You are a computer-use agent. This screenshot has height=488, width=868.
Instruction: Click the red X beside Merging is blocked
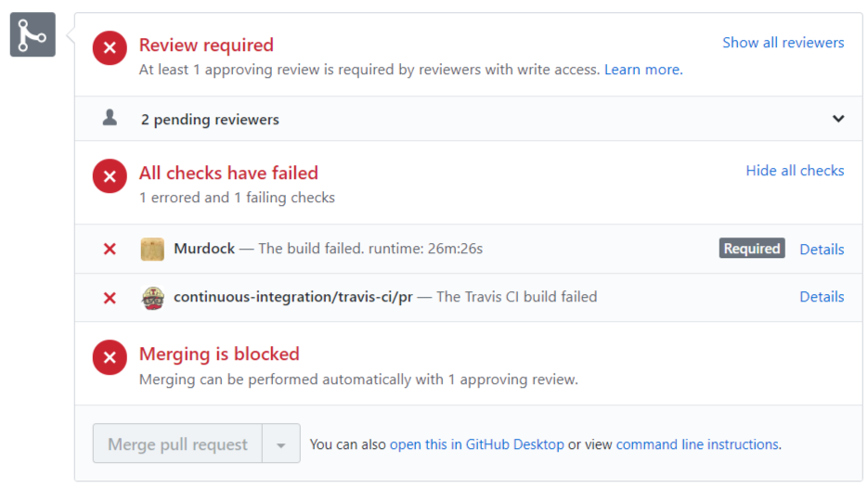[x=110, y=357]
